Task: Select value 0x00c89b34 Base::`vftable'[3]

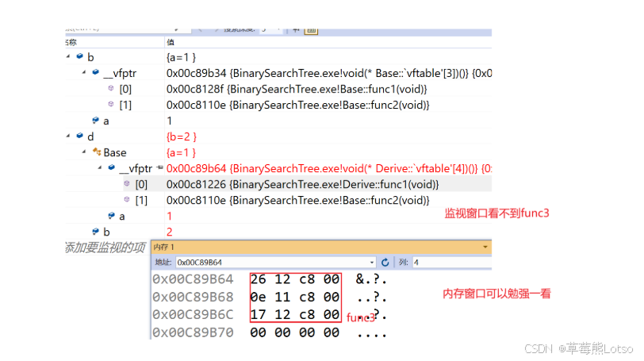Action: [x=329, y=74]
